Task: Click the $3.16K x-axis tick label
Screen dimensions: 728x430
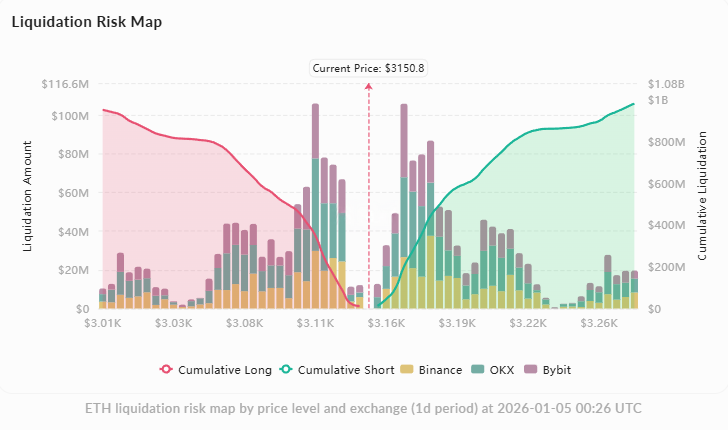Action: (386, 324)
